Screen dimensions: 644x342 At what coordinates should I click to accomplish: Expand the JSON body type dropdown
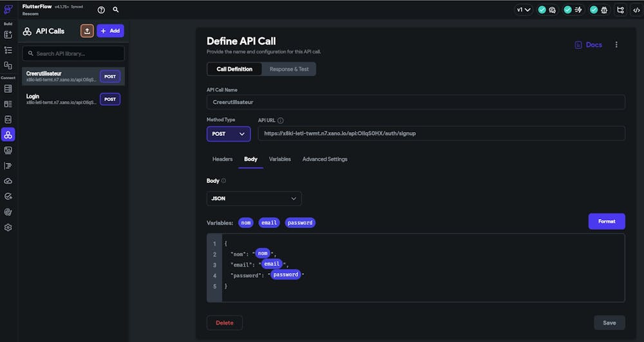(254, 199)
